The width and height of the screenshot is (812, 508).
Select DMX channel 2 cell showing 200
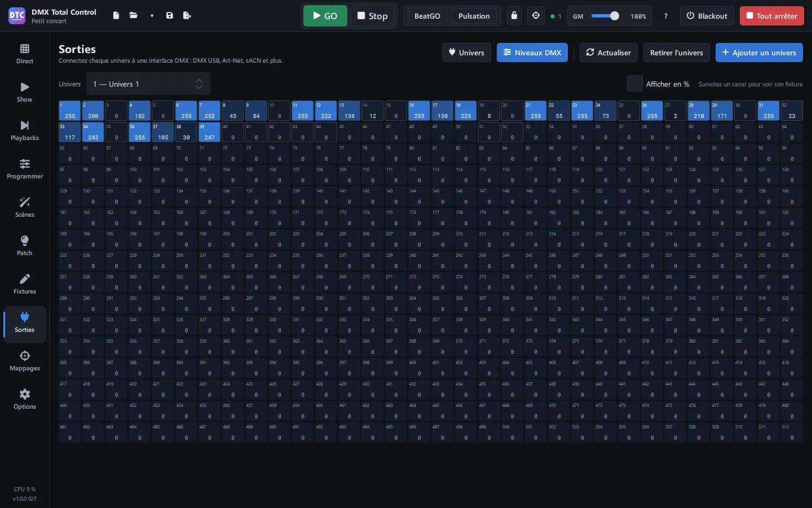(x=93, y=111)
